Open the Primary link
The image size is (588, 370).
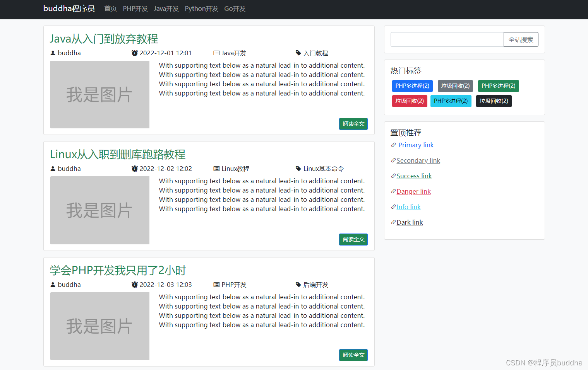416,145
